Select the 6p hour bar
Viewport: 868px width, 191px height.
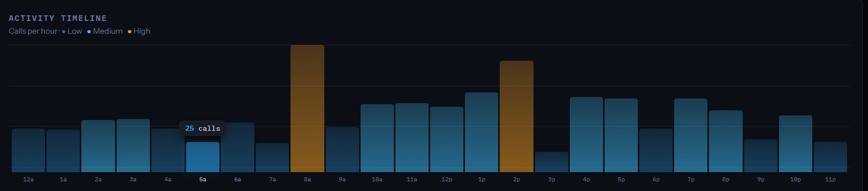click(656, 150)
